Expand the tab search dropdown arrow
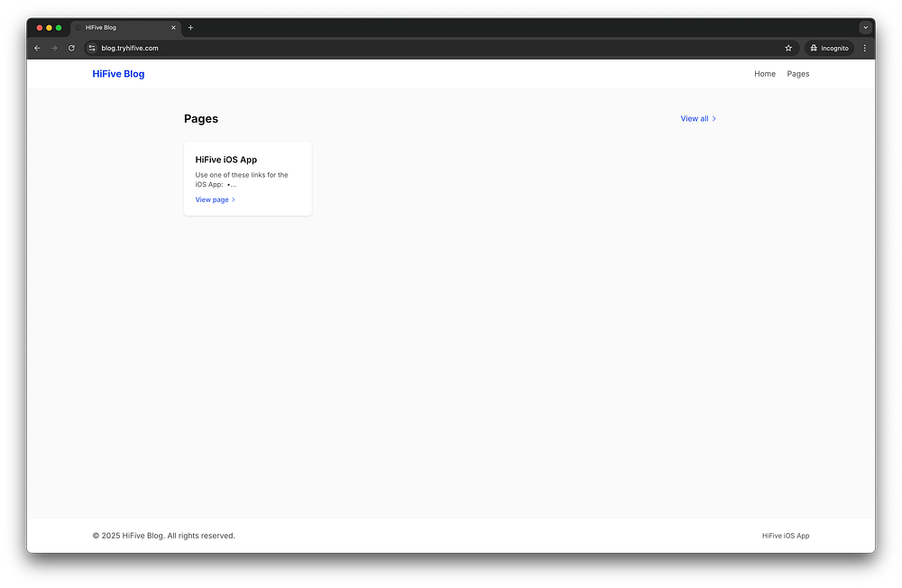Image resolution: width=902 pixels, height=588 pixels. (865, 28)
